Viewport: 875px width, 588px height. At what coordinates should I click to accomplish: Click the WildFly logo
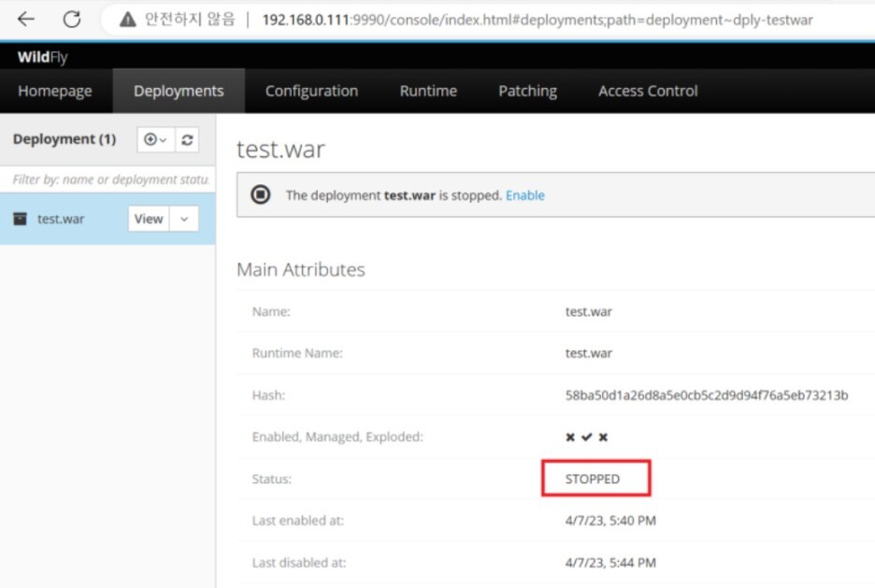42,57
